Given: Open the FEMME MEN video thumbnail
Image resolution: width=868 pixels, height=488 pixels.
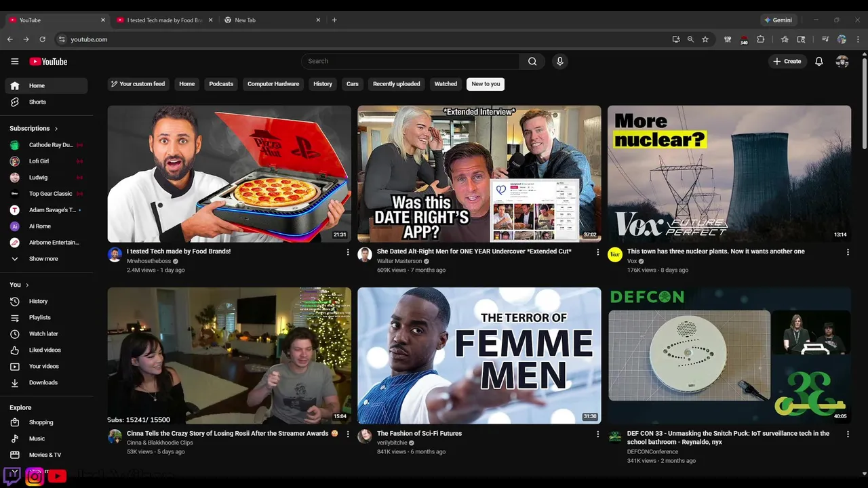Looking at the screenshot, I should [479, 356].
